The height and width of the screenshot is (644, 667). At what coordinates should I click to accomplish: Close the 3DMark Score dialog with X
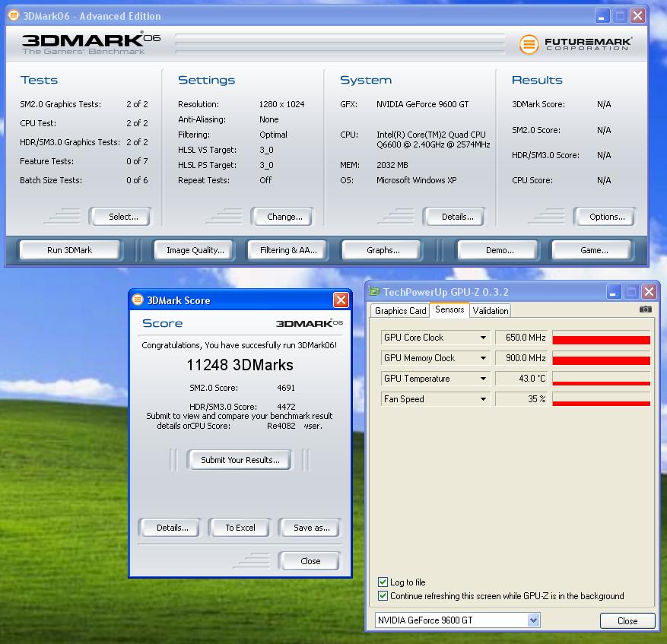pyautogui.click(x=341, y=300)
